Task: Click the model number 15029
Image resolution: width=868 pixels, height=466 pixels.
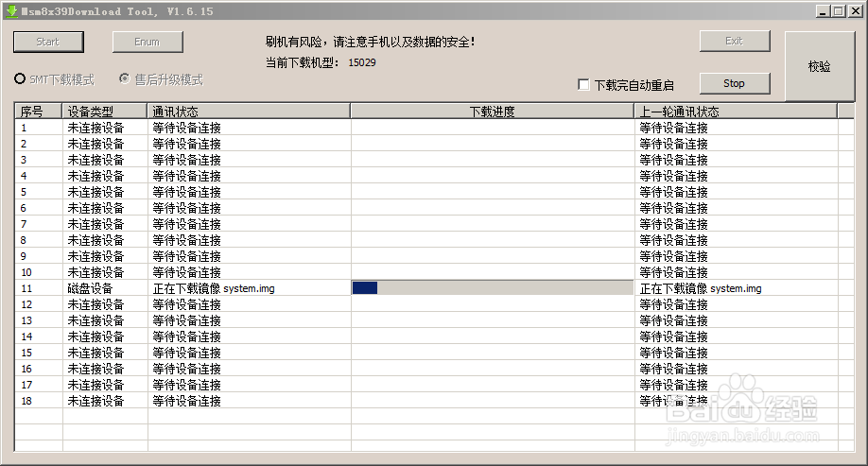Action: 362,62
